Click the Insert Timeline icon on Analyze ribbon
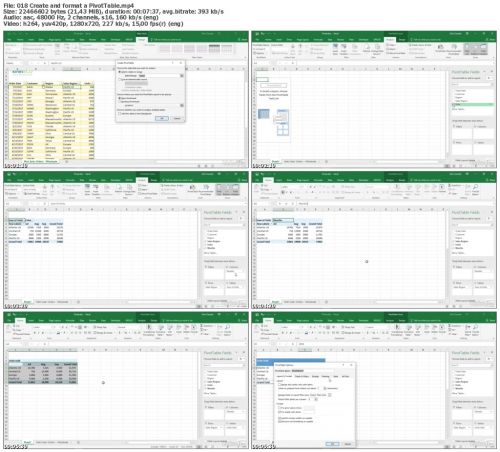 pos(344,48)
